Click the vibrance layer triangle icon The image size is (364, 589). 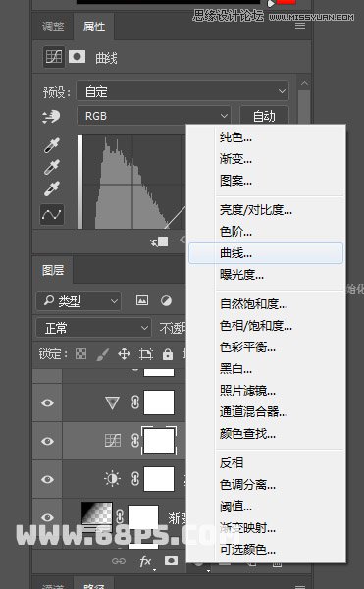click(112, 402)
